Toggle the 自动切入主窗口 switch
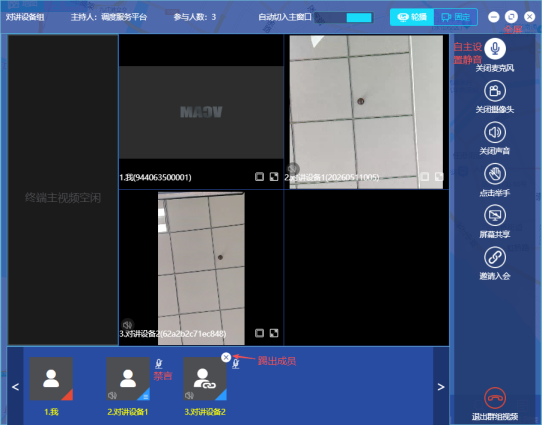The image size is (542, 425). pos(344,17)
